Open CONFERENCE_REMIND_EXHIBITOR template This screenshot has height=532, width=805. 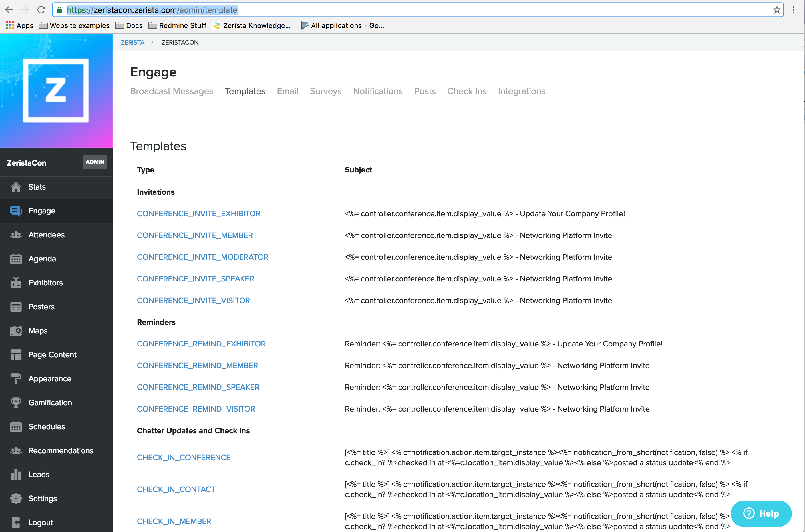(x=201, y=344)
